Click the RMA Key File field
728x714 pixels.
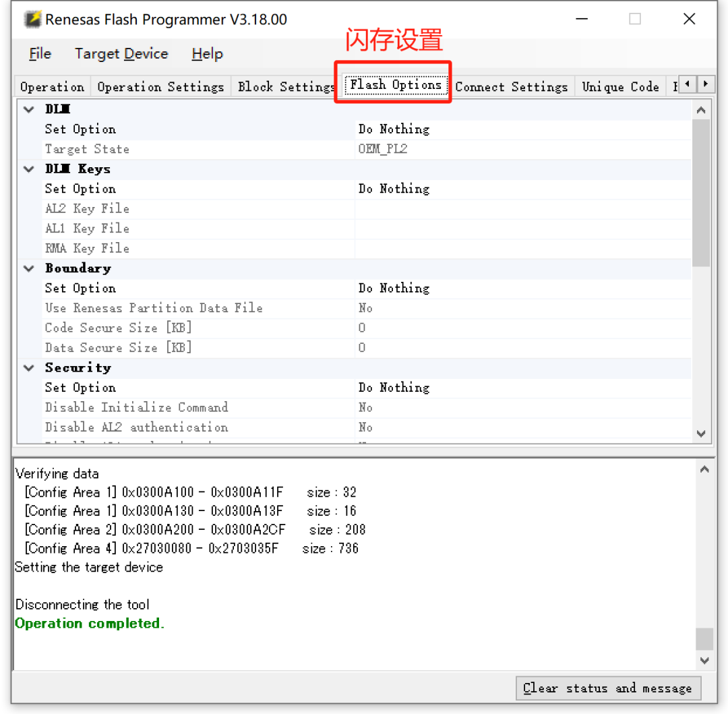523,248
